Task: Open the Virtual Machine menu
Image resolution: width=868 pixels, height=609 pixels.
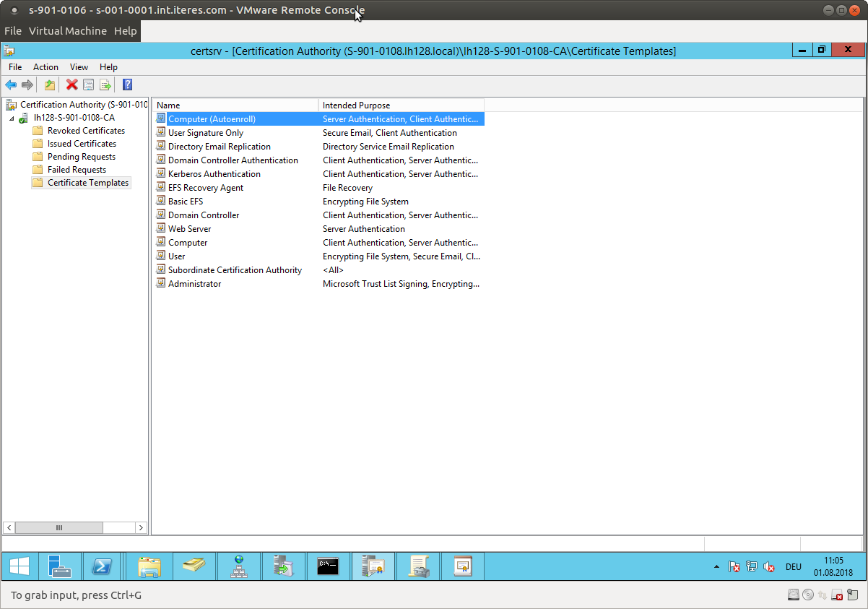Action: point(68,31)
